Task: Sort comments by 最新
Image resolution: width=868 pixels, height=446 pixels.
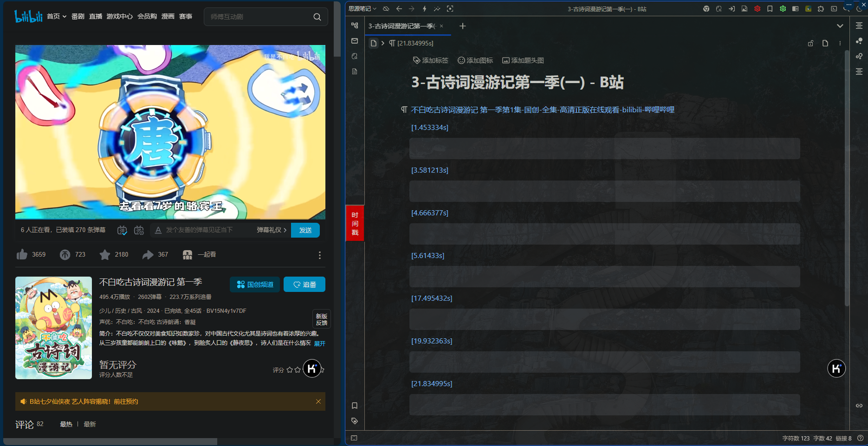Action: pyautogui.click(x=90, y=424)
